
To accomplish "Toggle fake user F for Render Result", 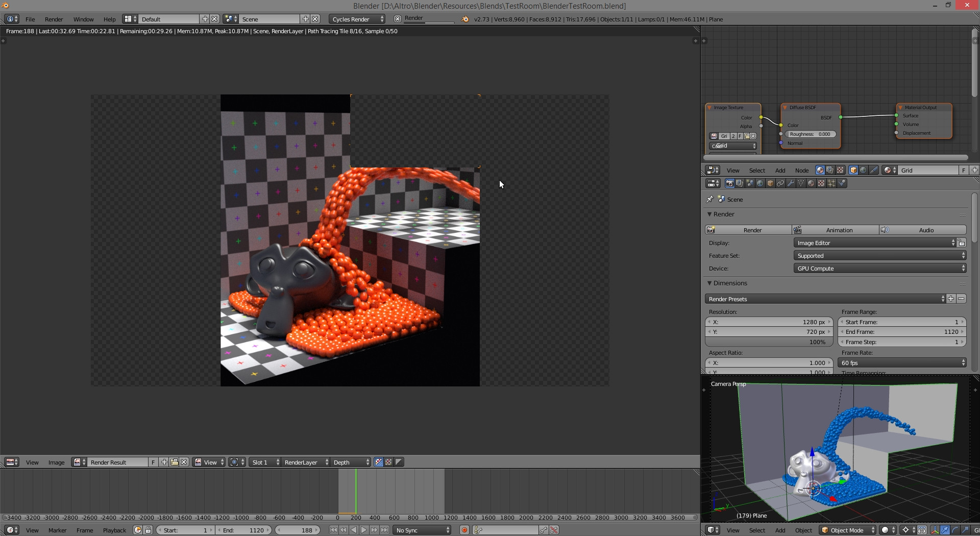I will pos(153,462).
